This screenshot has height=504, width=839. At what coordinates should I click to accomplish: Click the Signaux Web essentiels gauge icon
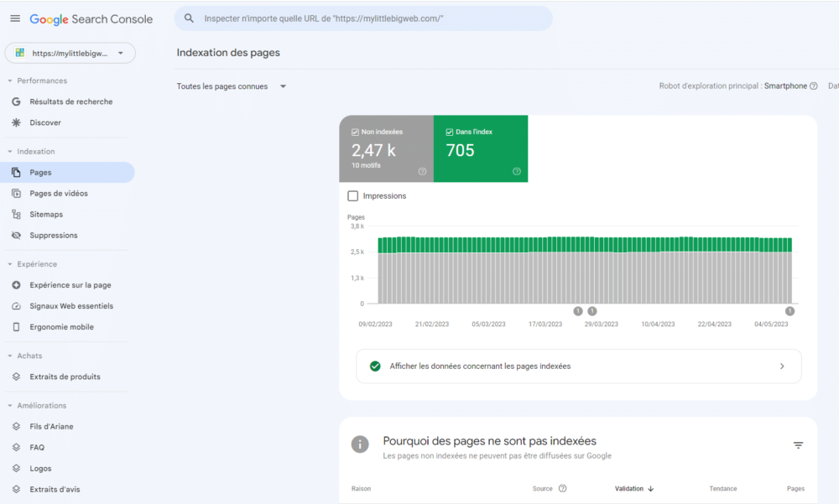[x=16, y=306]
